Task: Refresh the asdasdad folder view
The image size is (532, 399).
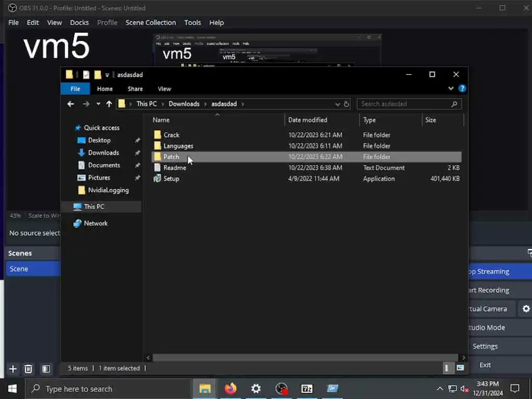Action: tap(347, 104)
